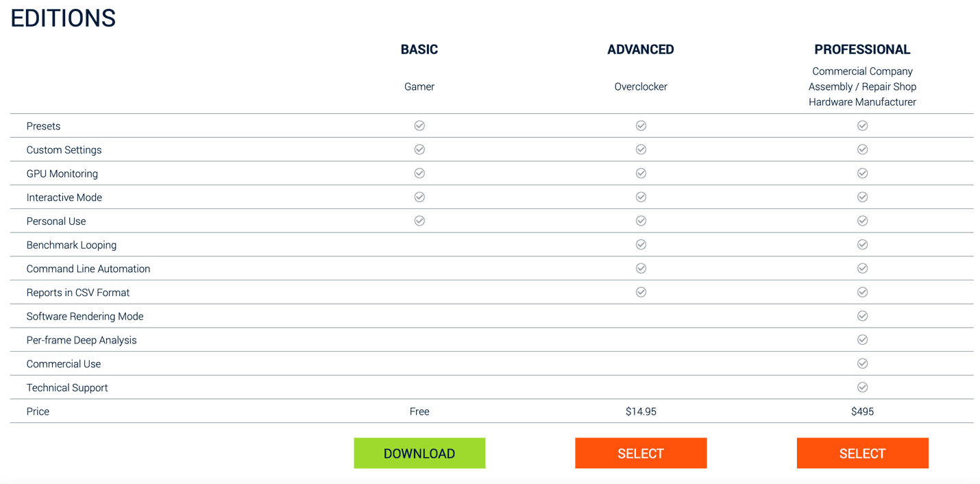Tap the Interactive Mode checkmark under Basic
Image resolution: width=980 pixels, height=484 pixels.
point(419,197)
